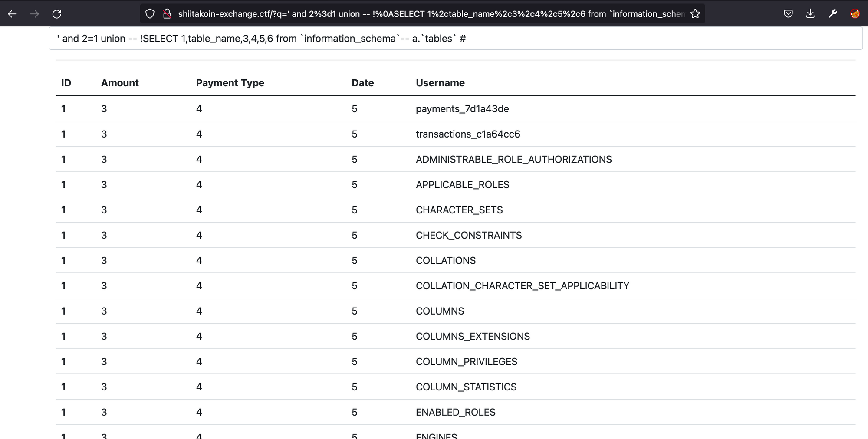The height and width of the screenshot is (439, 868).
Task: Select transactions_c1a64cc6 table name
Action: 468,134
